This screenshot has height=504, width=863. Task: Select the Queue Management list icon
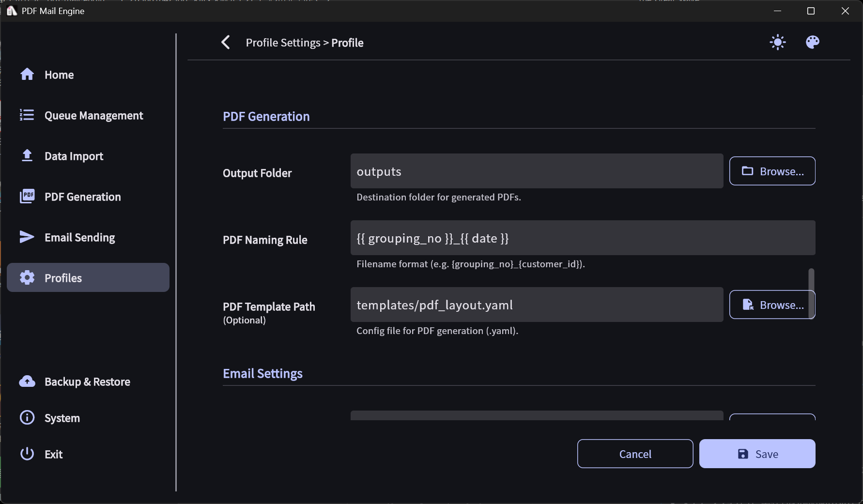pyautogui.click(x=27, y=115)
